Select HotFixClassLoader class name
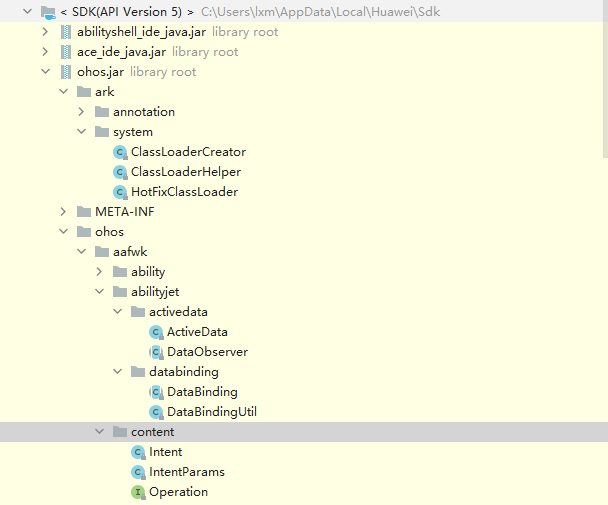The image size is (608, 505). tap(184, 192)
